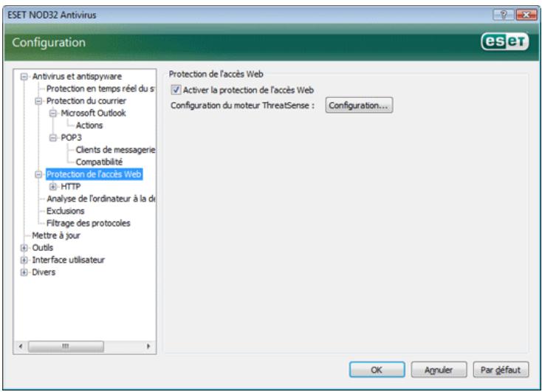Select Protection du courrier item

(86, 101)
